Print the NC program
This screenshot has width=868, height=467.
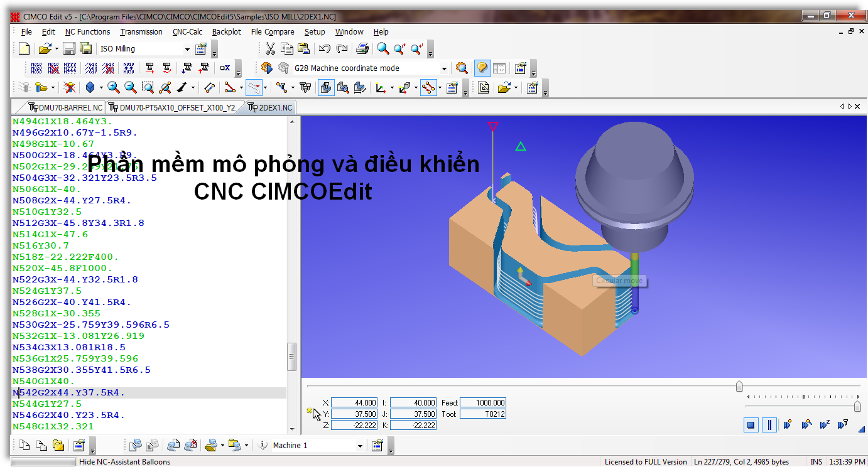pyautogui.click(x=362, y=48)
